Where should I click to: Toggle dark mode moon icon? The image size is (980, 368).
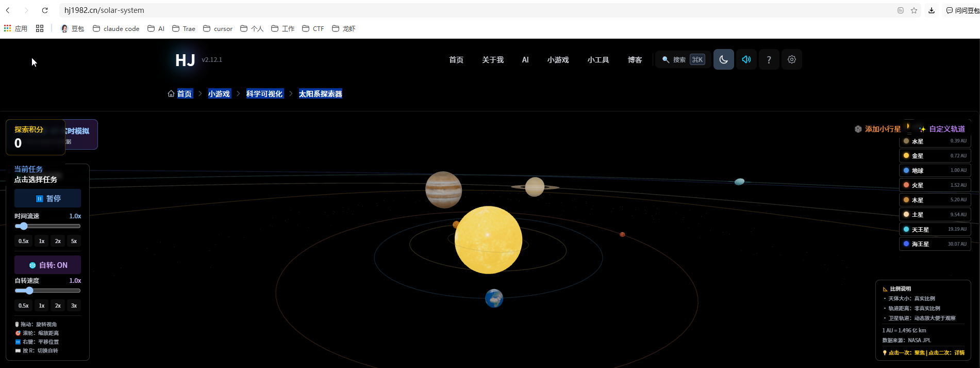723,60
